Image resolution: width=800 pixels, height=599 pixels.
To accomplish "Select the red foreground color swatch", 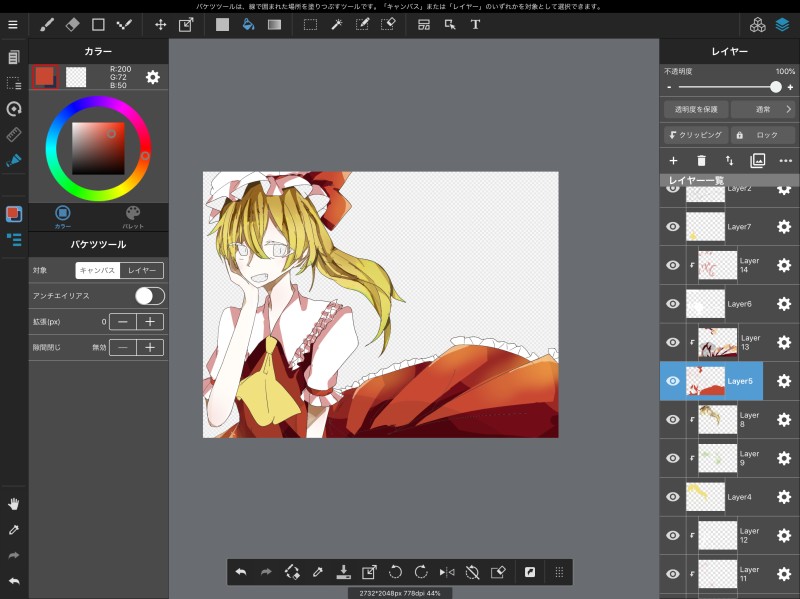I will pos(44,77).
